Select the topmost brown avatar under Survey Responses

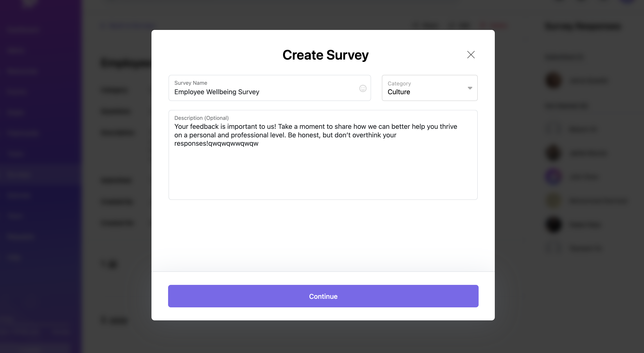coord(554,80)
